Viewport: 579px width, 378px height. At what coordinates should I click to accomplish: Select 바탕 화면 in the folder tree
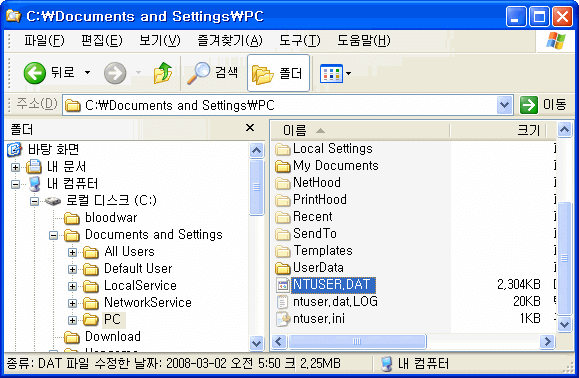(54, 150)
